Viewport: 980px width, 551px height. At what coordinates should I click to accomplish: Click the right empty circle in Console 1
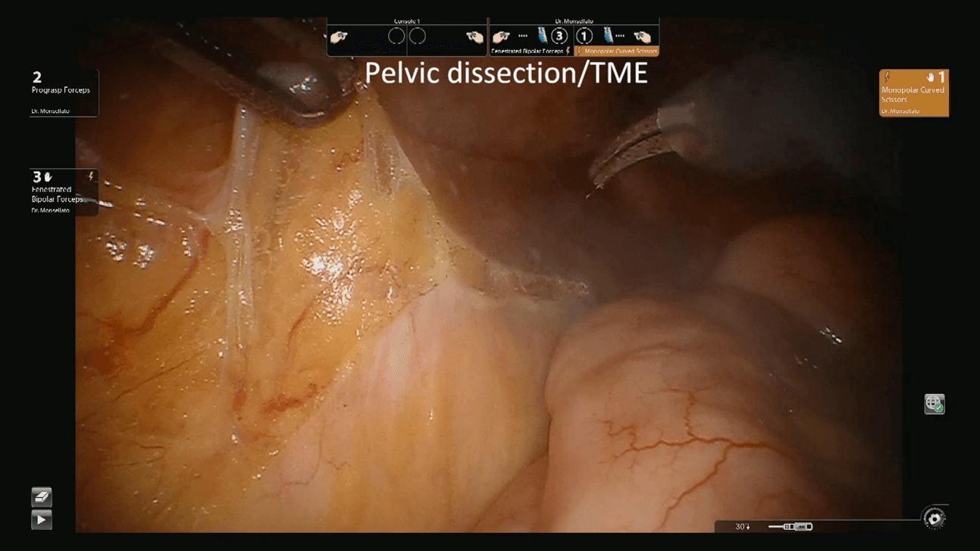pyautogui.click(x=418, y=36)
